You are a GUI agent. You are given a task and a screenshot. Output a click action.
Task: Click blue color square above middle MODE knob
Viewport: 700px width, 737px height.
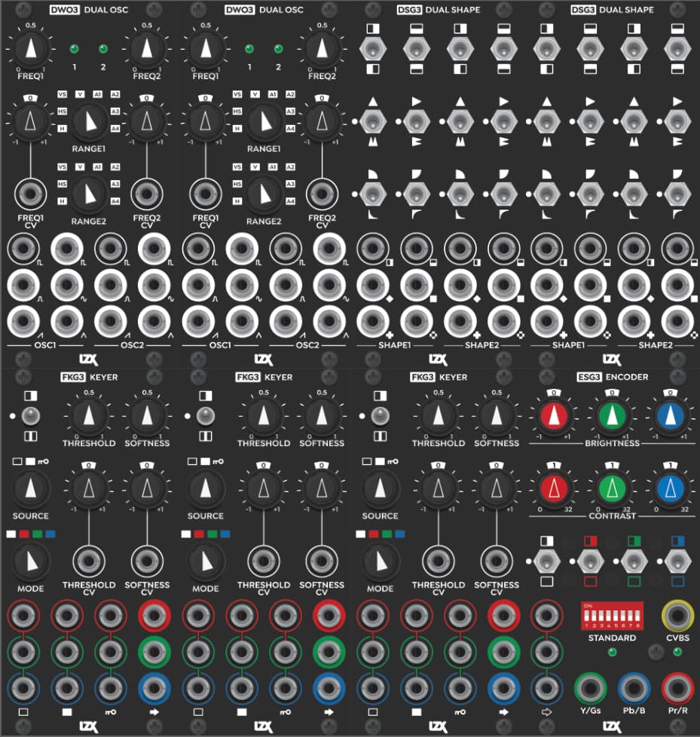[225, 534]
